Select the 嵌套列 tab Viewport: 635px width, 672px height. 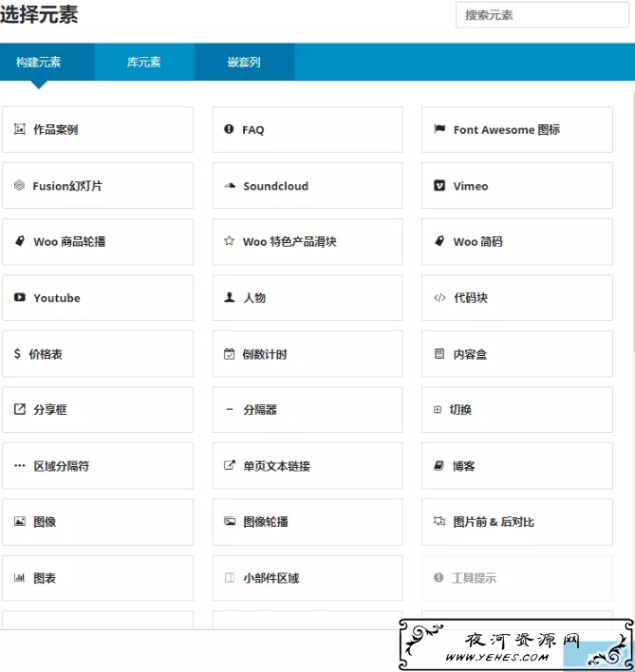pos(244,62)
